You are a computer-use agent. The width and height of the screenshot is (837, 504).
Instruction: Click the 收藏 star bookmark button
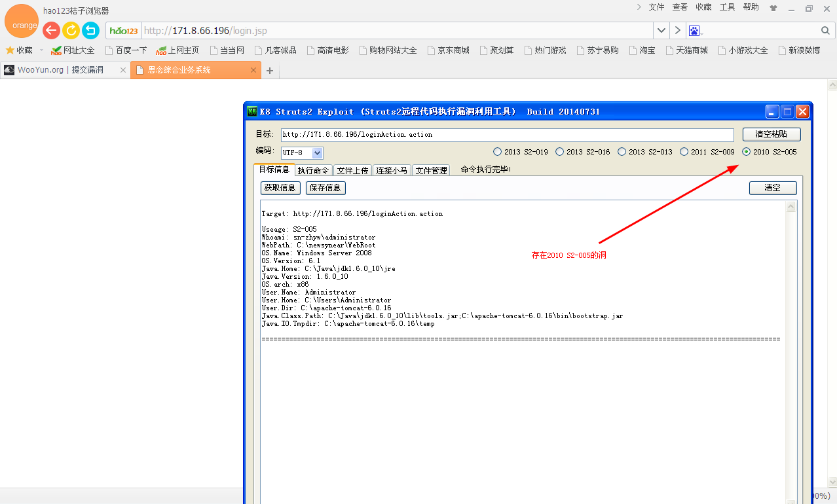point(19,50)
